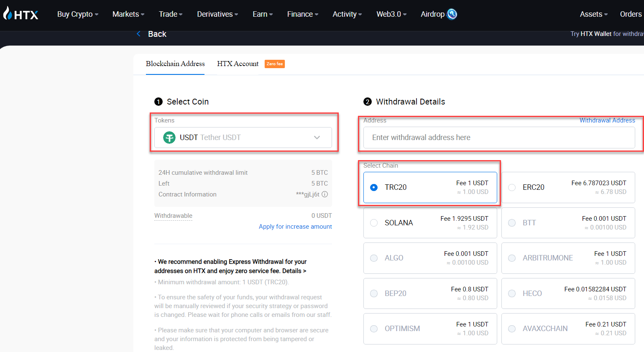The width and height of the screenshot is (644, 352).
Task: Click the 0 USDT withdrawable value
Action: click(x=322, y=216)
